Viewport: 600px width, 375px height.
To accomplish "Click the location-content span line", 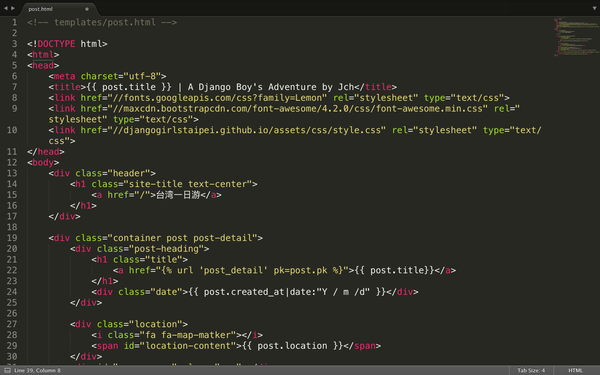I will [x=236, y=346].
